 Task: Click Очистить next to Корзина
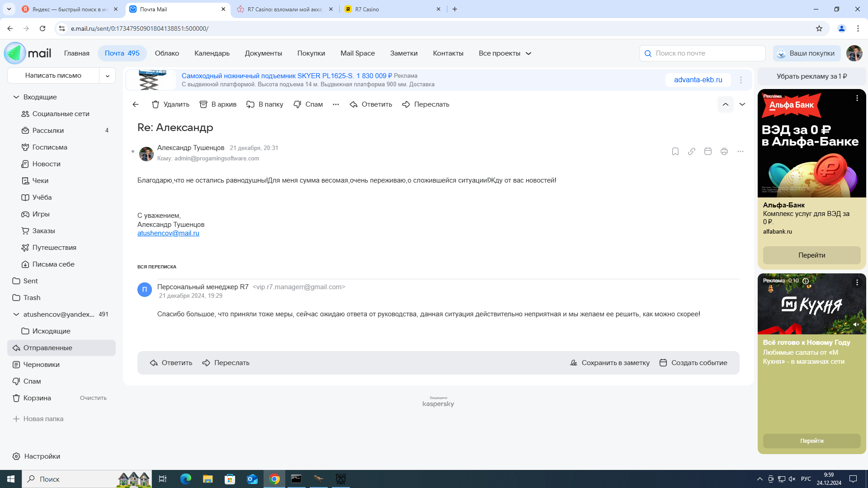[x=93, y=398]
